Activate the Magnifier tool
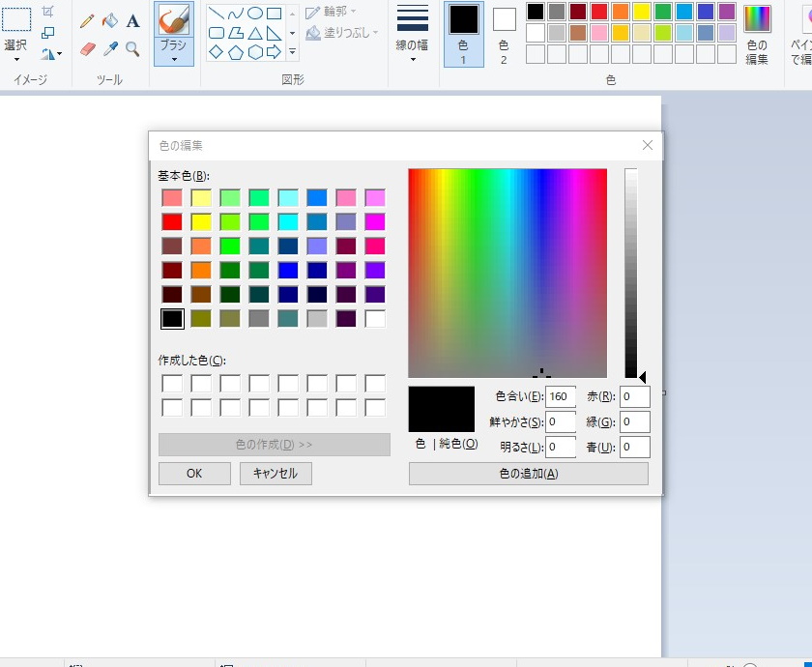812x667 pixels. coord(134,48)
